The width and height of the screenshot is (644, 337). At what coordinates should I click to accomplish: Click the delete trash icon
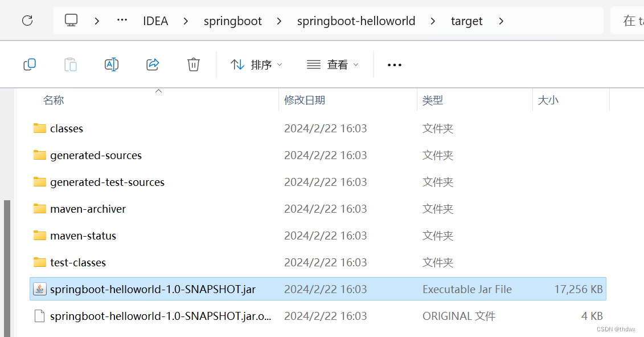(194, 64)
